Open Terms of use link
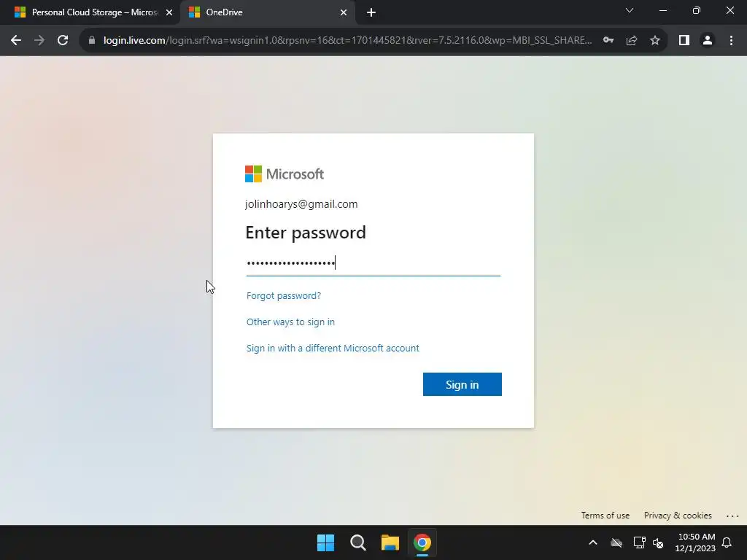This screenshot has width=747, height=560. point(605,516)
